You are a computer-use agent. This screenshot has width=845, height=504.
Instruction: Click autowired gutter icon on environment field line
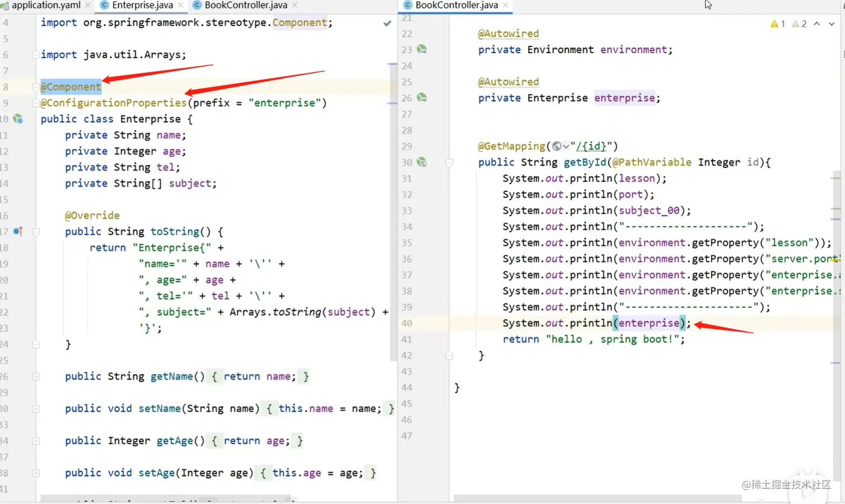coord(422,50)
